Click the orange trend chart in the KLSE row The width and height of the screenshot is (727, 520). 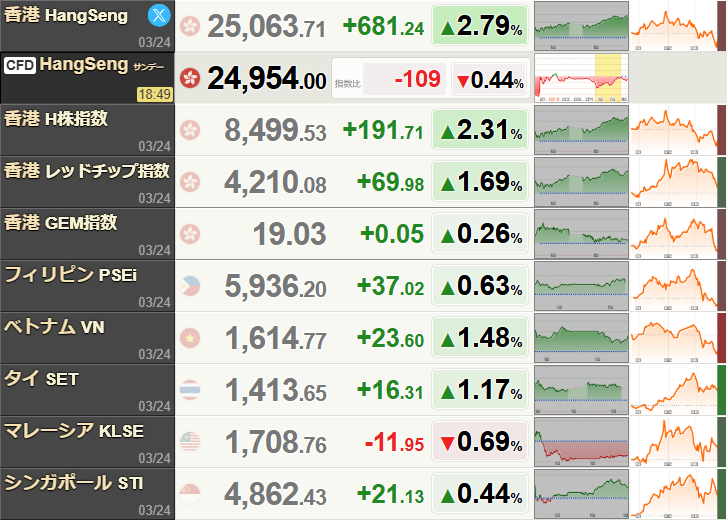[x=674, y=442]
